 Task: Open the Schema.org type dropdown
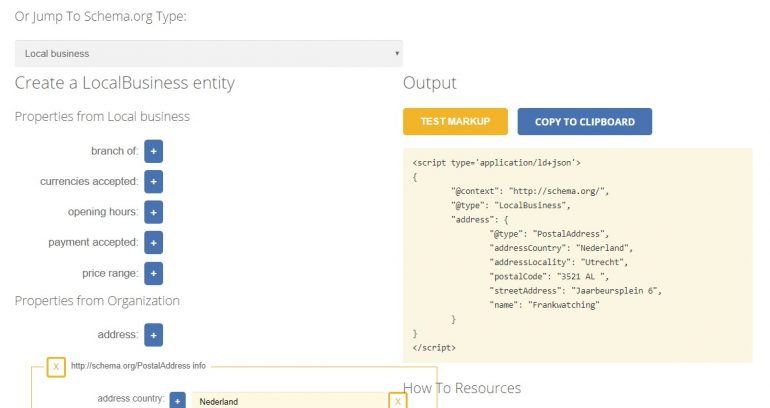pyautogui.click(x=209, y=54)
